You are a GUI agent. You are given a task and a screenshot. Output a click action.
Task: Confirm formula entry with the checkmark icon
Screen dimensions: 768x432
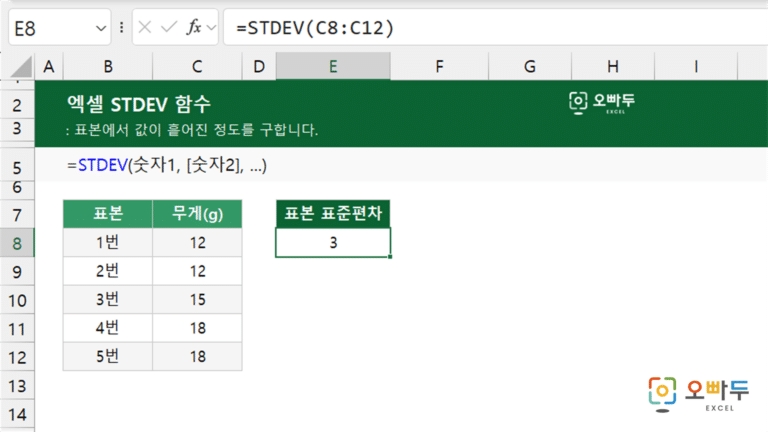coord(168,27)
